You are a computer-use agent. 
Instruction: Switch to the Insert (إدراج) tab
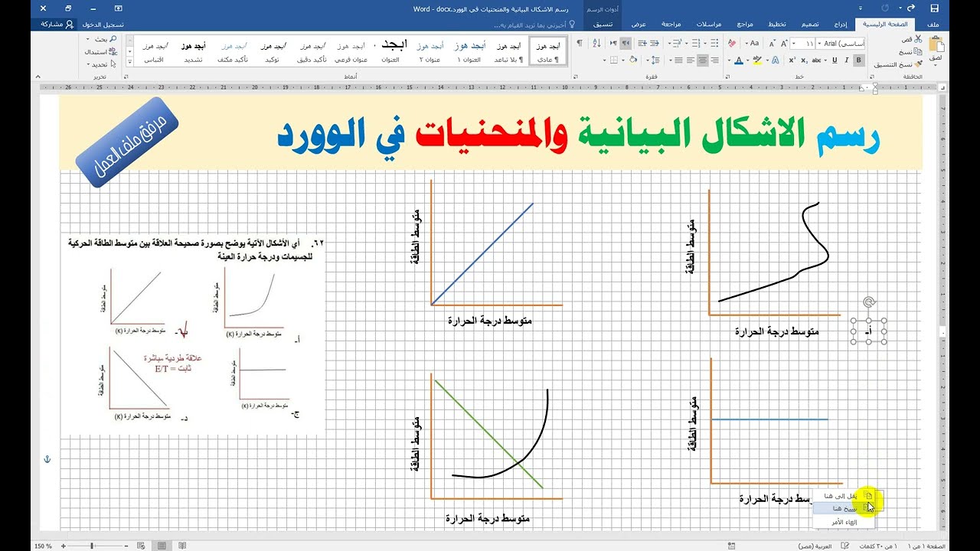pyautogui.click(x=841, y=24)
